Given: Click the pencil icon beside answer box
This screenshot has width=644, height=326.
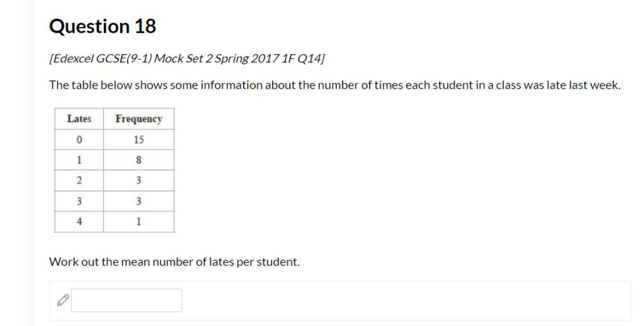Looking at the screenshot, I should tap(62, 301).
